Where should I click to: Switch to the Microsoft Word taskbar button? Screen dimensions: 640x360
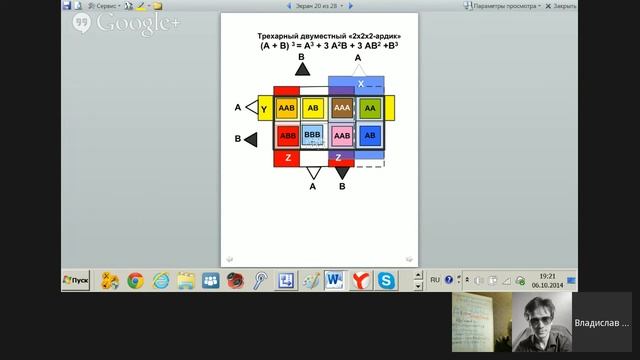point(336,280)
